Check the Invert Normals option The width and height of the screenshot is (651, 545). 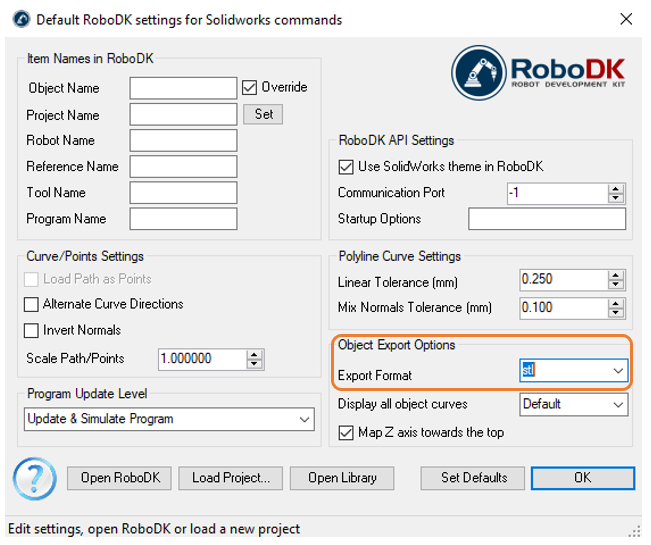click(31, 330)
